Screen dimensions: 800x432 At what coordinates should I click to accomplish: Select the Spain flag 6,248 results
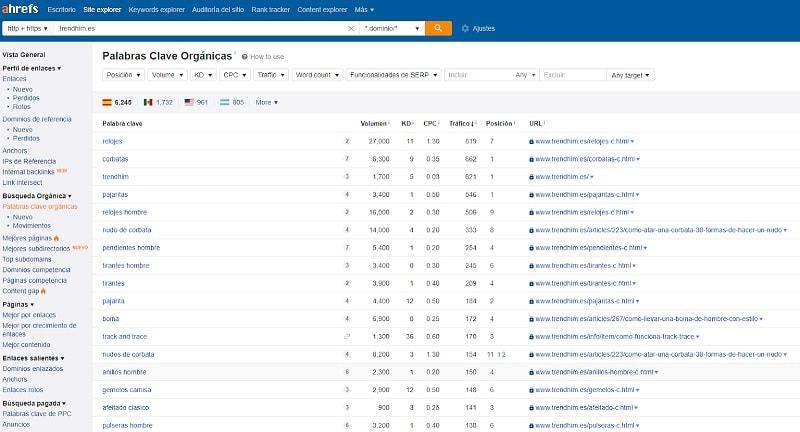(117, 102)
